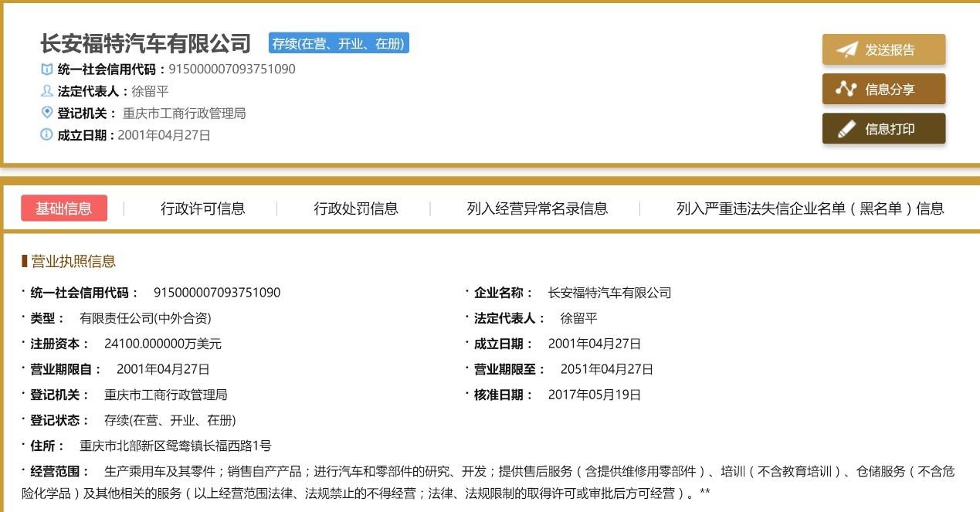Click the 核准日期 value 2017年05月19日
Viewport: 980px width, 512px height.
(x=595, y=395)
